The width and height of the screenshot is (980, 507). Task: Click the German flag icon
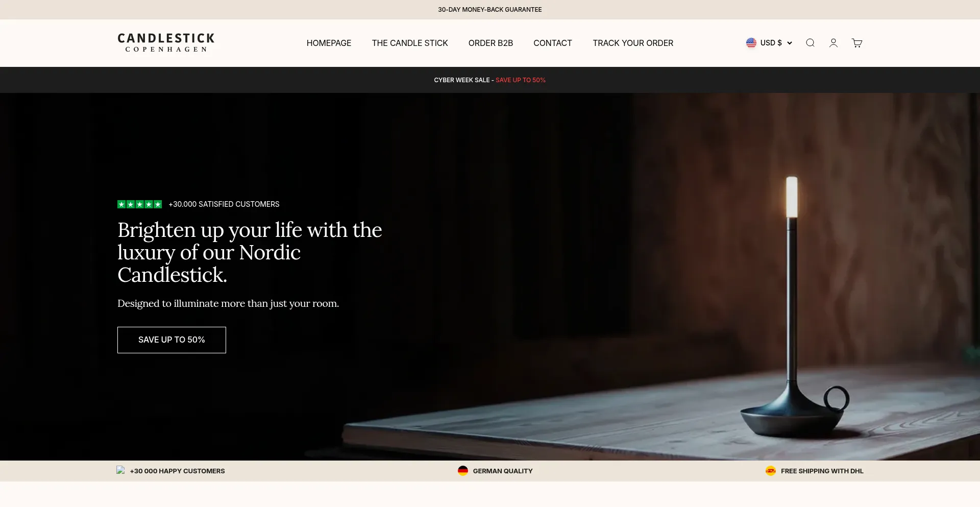pyautogui.click(x=463, y=471)
